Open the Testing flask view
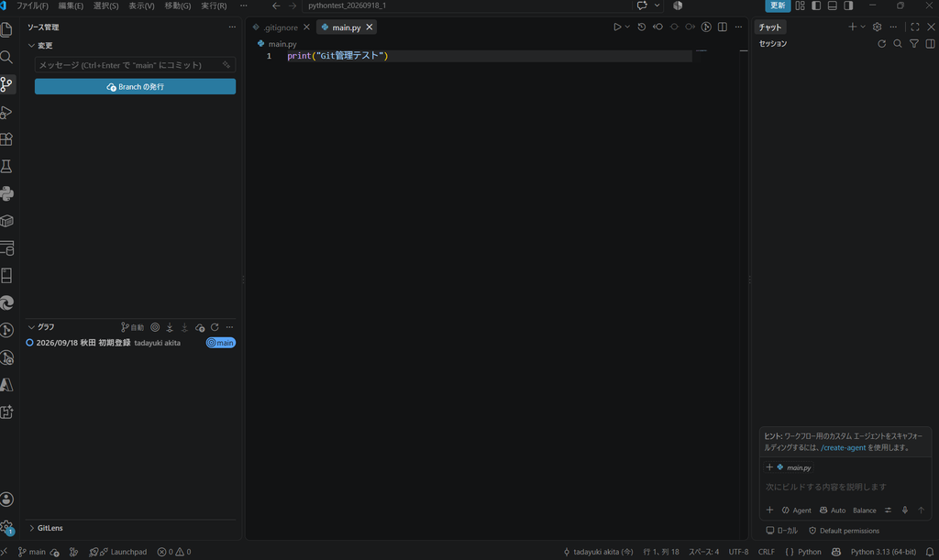Viewport: 939px width, 560px height. click(x=6, y=166)
